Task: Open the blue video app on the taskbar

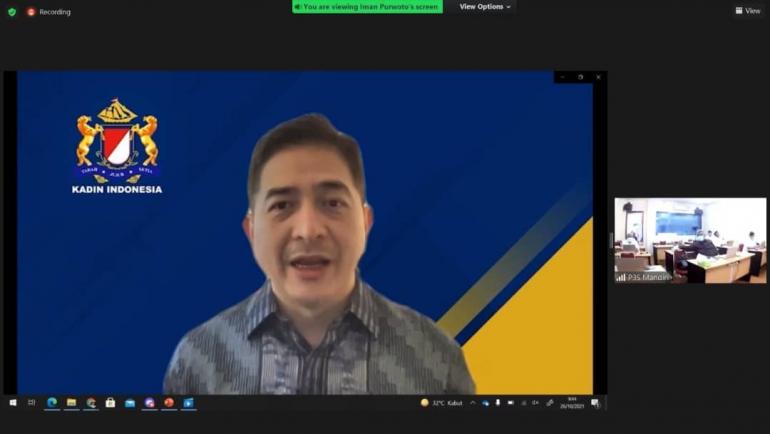Action: point(189,403)
